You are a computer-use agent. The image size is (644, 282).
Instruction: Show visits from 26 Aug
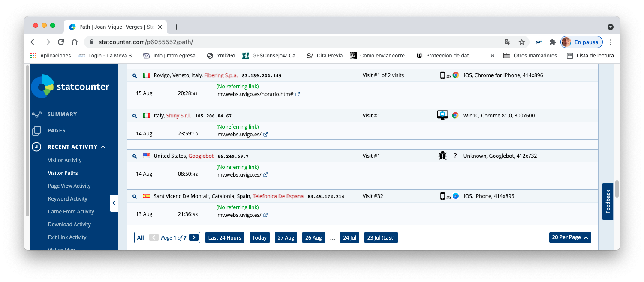313,237
